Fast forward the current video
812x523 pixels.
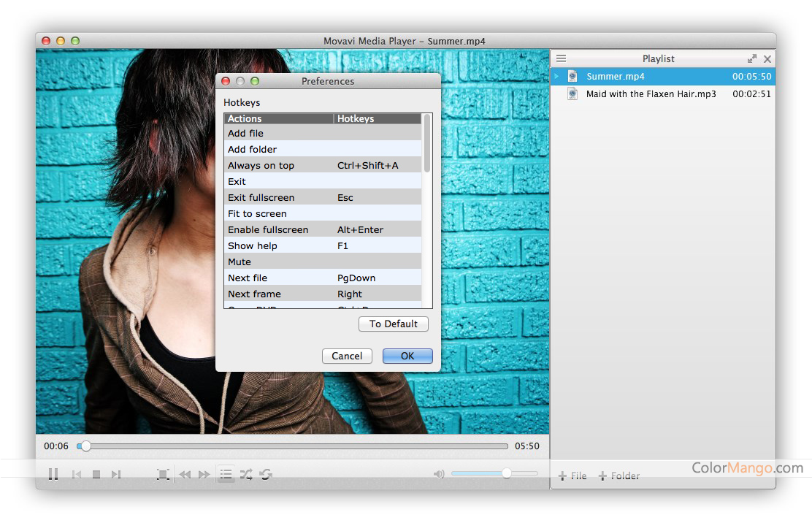tap(204, 473)
